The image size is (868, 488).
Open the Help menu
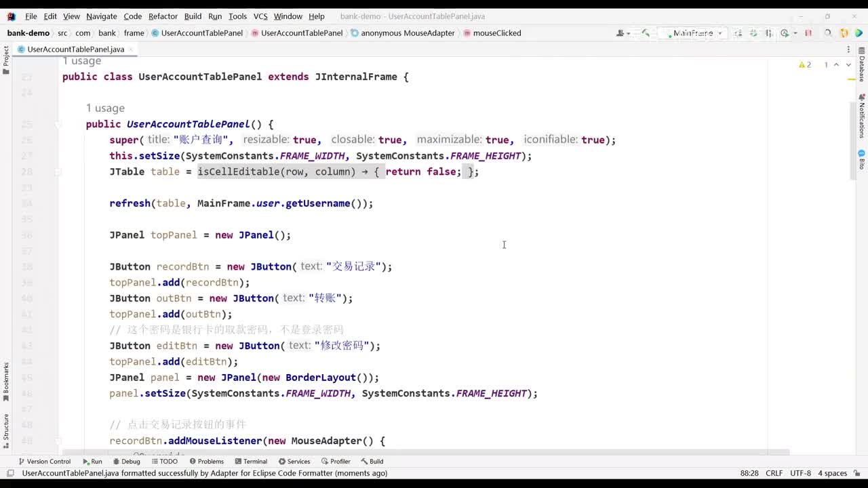[316, 16]
